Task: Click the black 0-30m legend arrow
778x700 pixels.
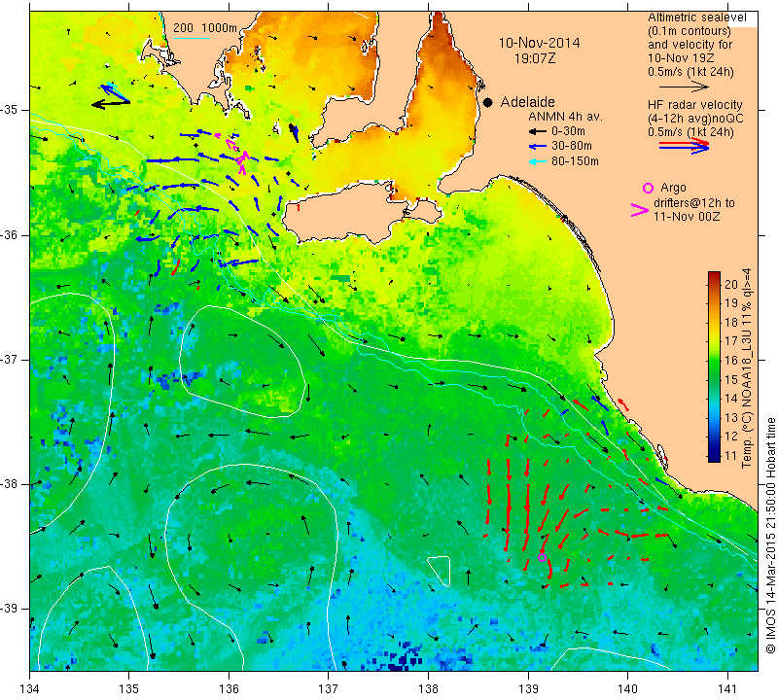Action: click(537, 131)
